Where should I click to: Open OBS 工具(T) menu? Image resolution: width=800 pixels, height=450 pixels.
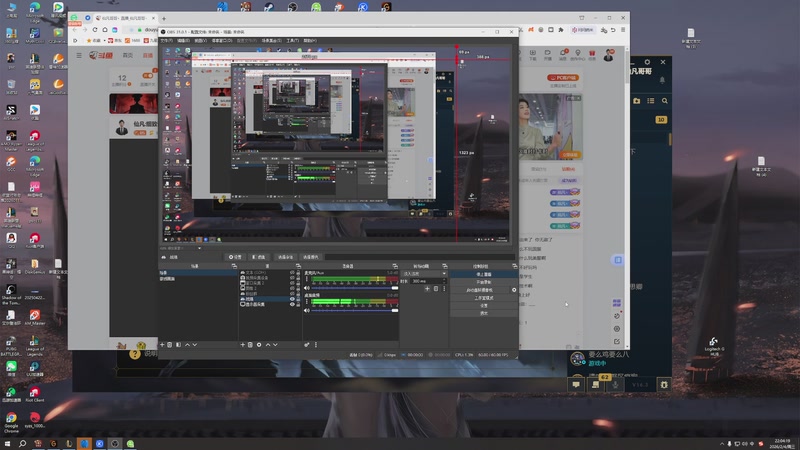(x=293, y=40)
